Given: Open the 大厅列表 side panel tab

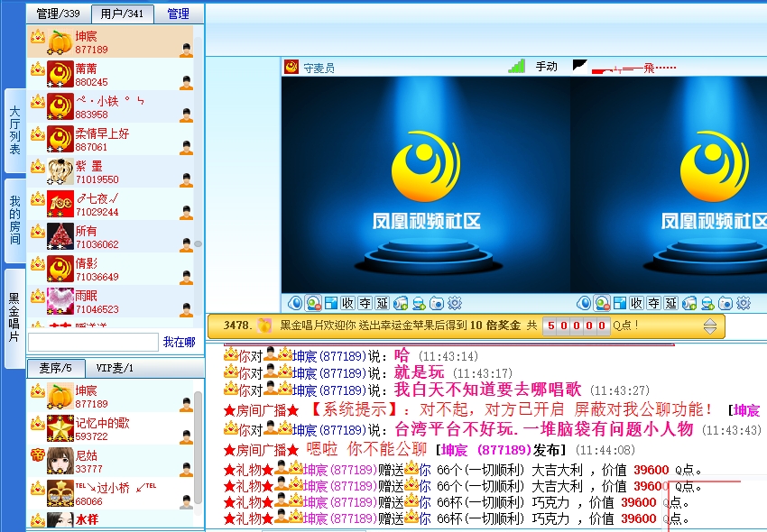Looking at the screenshot, I should (14, 131).
